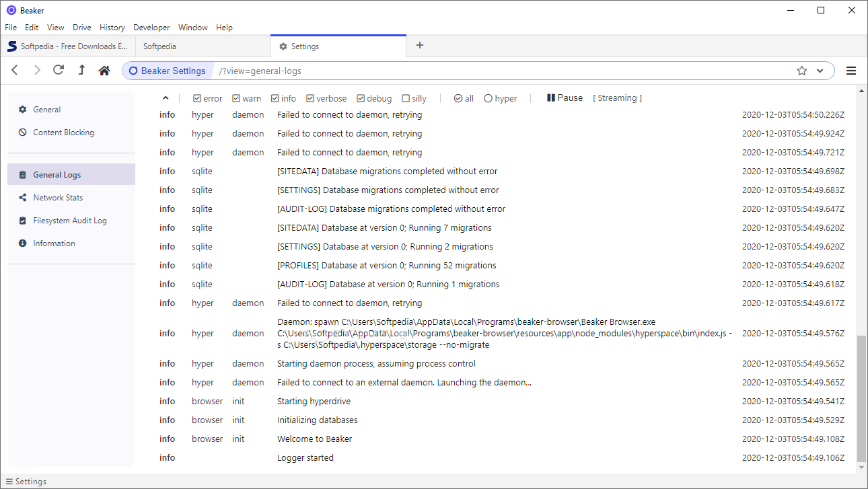Open Network Stats view
The width and height of the screenshot is (868, 489).
(x=71, y=198)
